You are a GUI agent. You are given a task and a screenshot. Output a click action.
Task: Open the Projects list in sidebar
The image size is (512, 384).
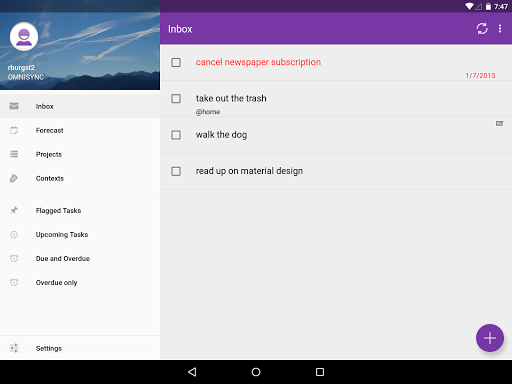[x=80, y=154]
